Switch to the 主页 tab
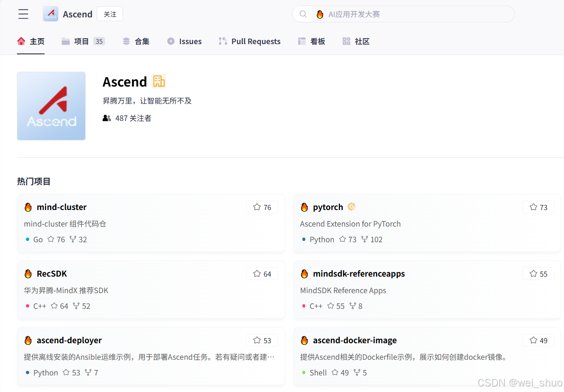564x392 pixels. coord(31,41)
